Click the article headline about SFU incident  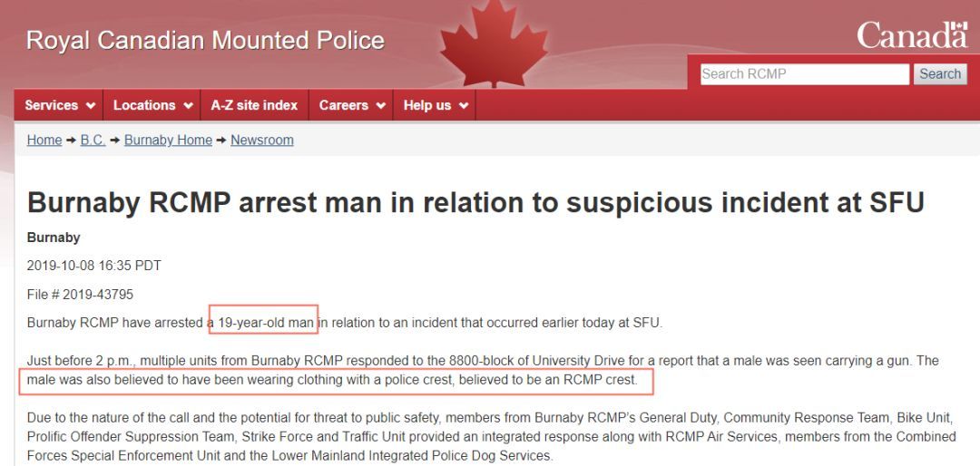coord(475,203)
